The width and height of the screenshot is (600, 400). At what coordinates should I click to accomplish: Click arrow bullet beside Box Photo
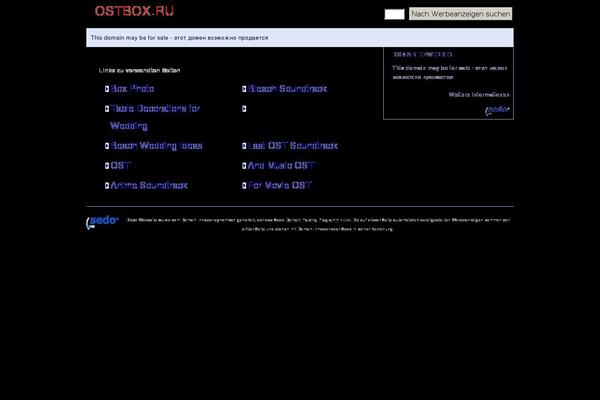[x=107, y=89]
